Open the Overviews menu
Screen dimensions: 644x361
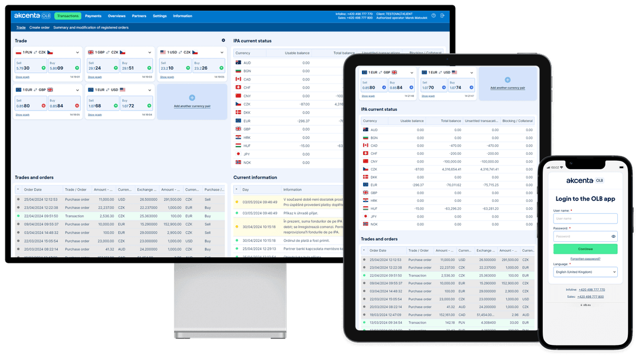tap(116, 16)
